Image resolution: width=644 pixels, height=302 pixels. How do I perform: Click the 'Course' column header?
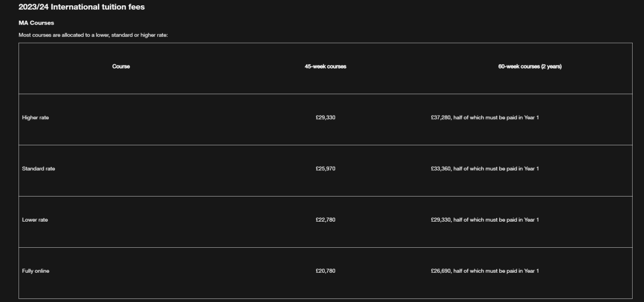tap(121, 67)
